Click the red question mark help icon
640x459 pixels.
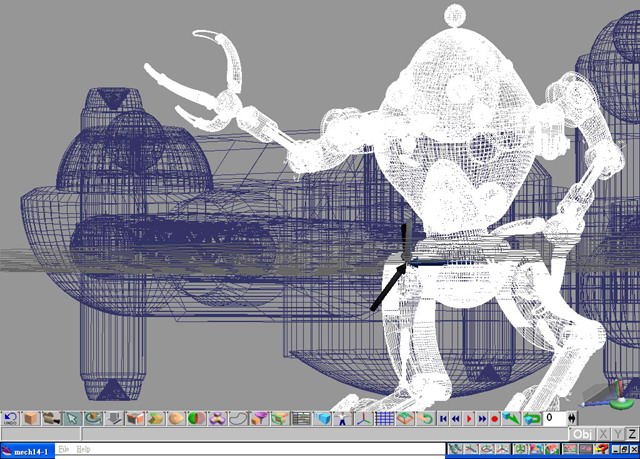[602, 449]
